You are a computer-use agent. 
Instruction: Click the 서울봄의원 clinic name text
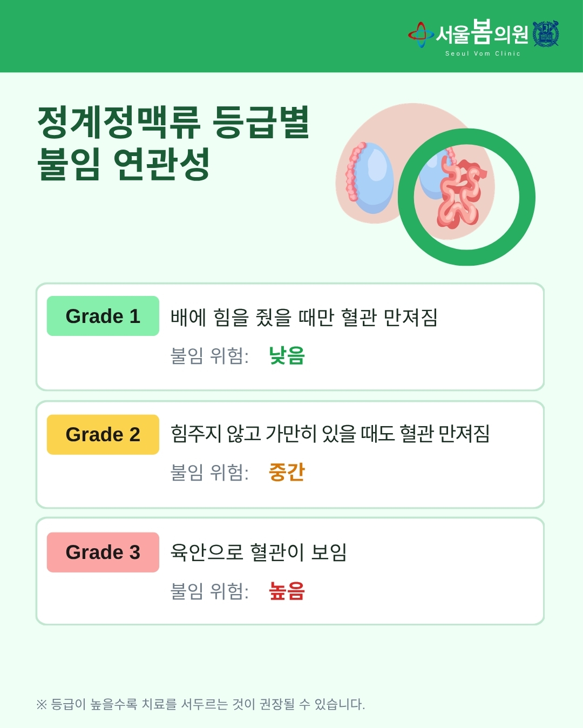click(x=482, y=33)
